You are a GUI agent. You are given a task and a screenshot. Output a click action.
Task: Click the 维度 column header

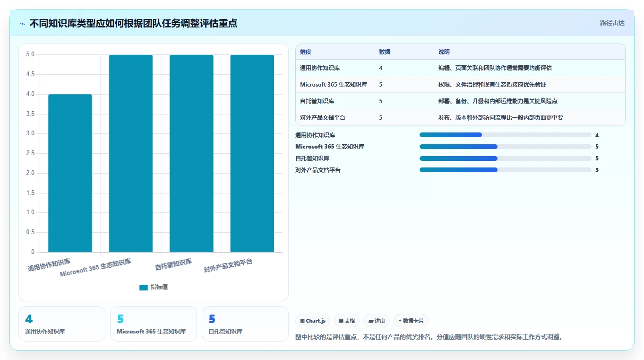tap(306, 52)
